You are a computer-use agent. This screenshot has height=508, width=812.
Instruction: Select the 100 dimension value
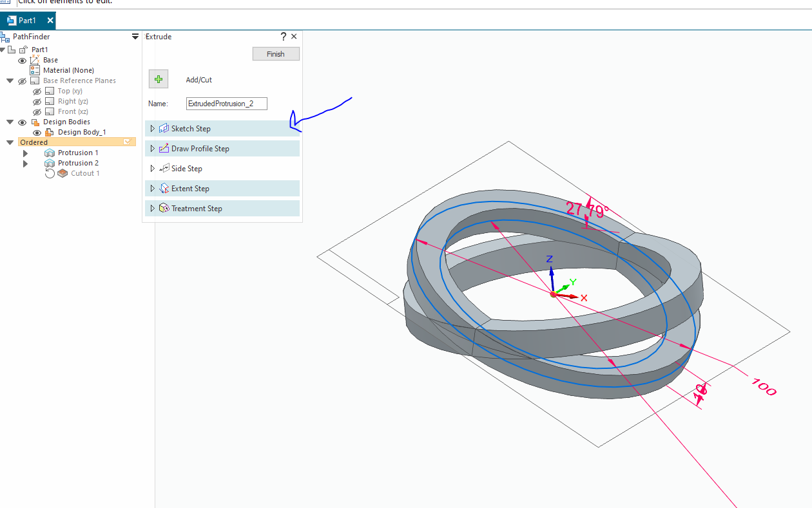[764, 386]
